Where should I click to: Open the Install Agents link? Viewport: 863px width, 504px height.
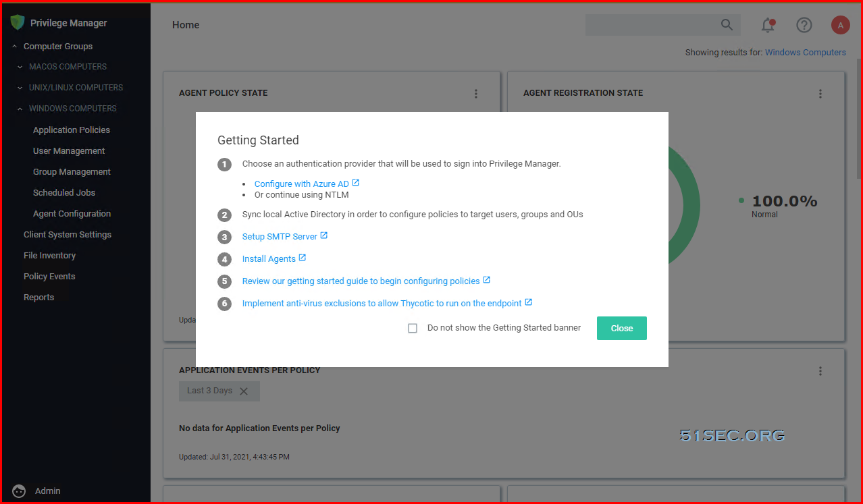click(x=269, y=259)
